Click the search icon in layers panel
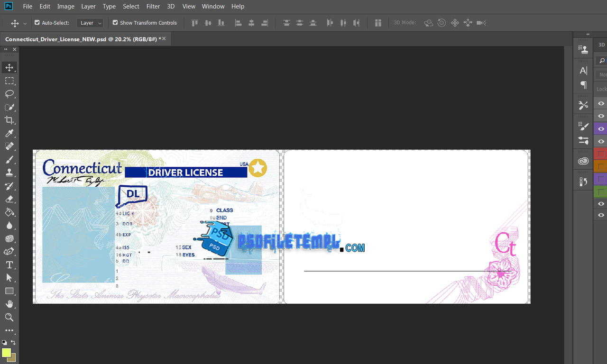This screenshot has height=364, width=607. click(602, 61)
